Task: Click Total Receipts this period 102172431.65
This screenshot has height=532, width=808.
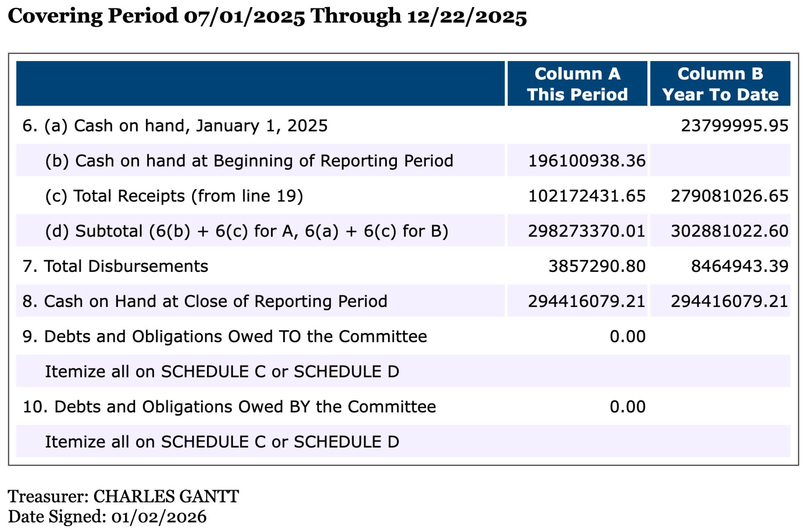Action: (x=587, y=196)
